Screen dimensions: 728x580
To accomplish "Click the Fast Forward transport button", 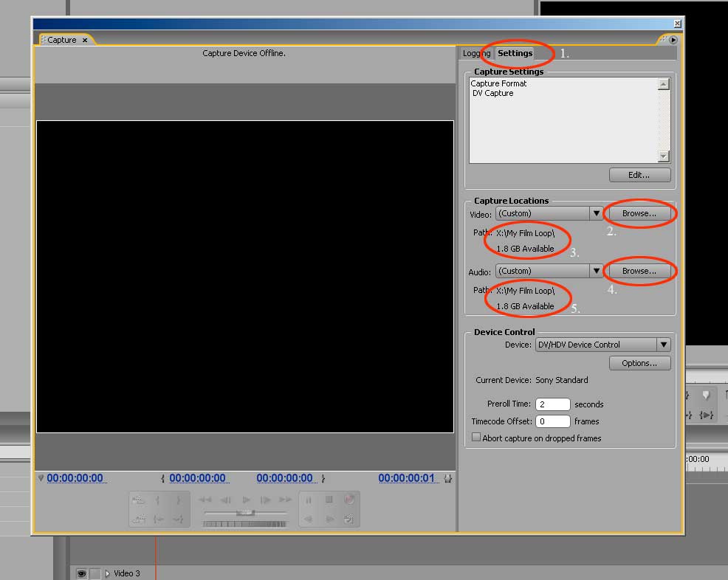I will tap(285, 500).
